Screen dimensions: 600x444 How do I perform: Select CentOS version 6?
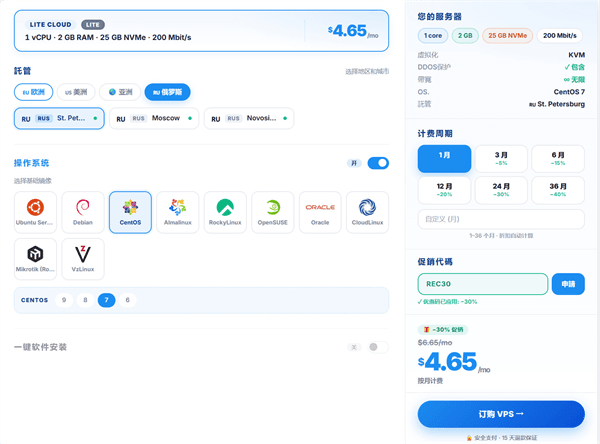[x=128, y=300]
